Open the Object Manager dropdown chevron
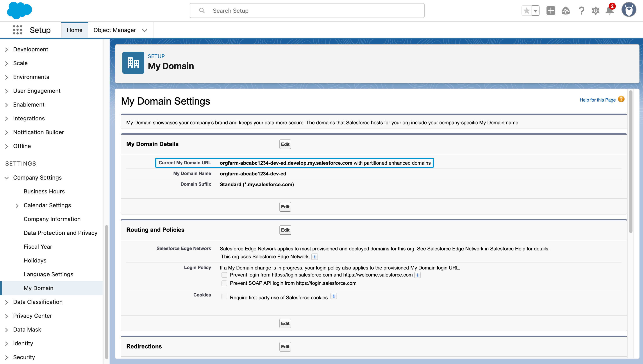This screenshot has height=364, width=643. point(145,30)
